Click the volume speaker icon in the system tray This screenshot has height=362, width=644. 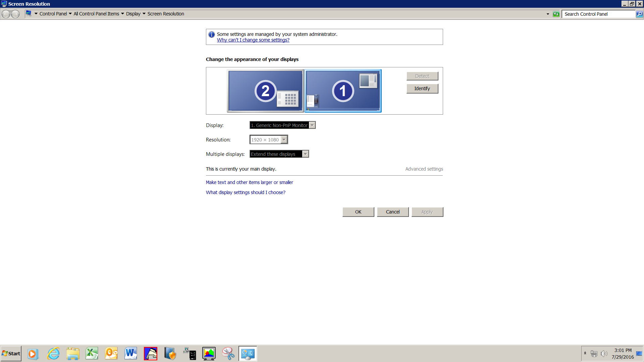tap(604, 353)
